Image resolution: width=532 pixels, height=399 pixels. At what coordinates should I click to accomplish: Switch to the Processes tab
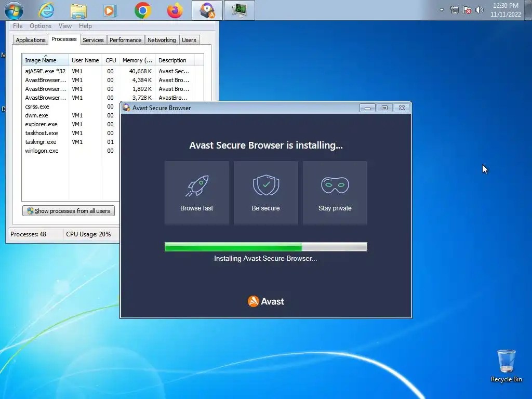pos(64,39)
